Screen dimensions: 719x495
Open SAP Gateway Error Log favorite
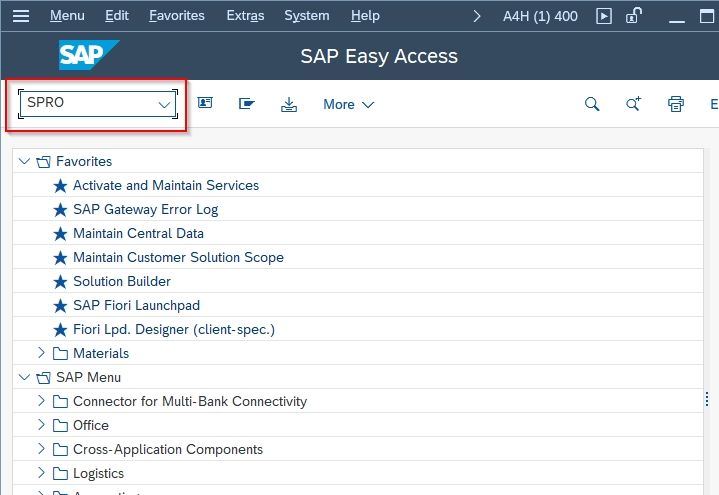pyautogui.click(x=145, y=210)
